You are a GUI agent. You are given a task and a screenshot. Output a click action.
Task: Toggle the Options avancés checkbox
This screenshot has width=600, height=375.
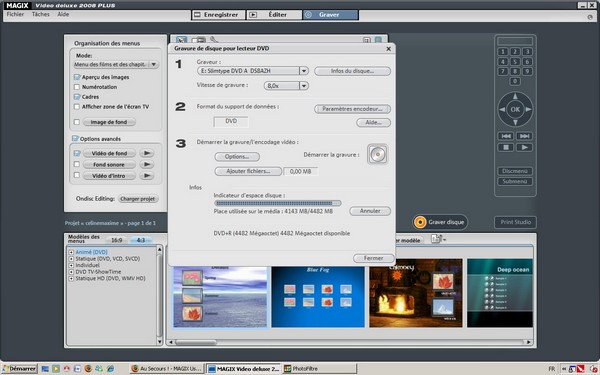tap(75, 139)
